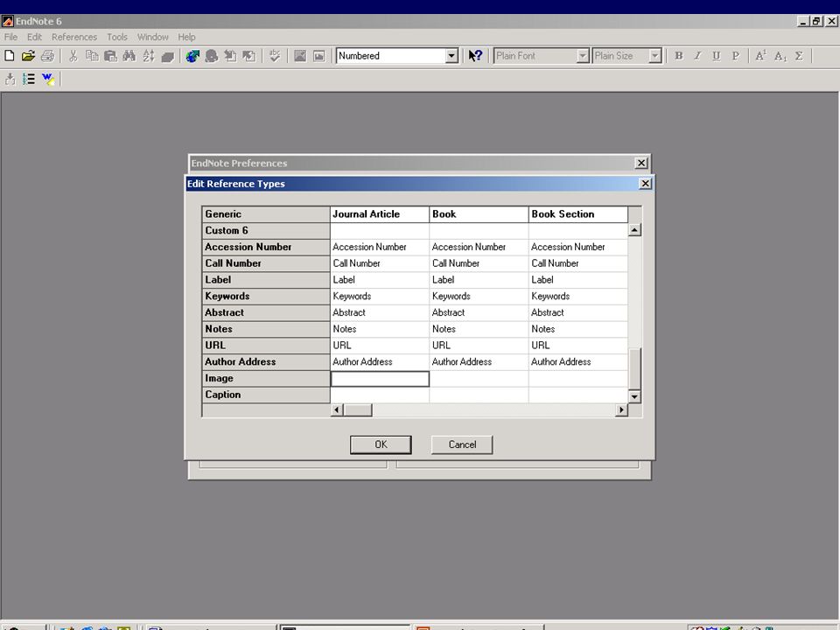The image size is (840, 630).
Task: Click the Insert Object icon right of picture icon
Action: pos(318,56)
